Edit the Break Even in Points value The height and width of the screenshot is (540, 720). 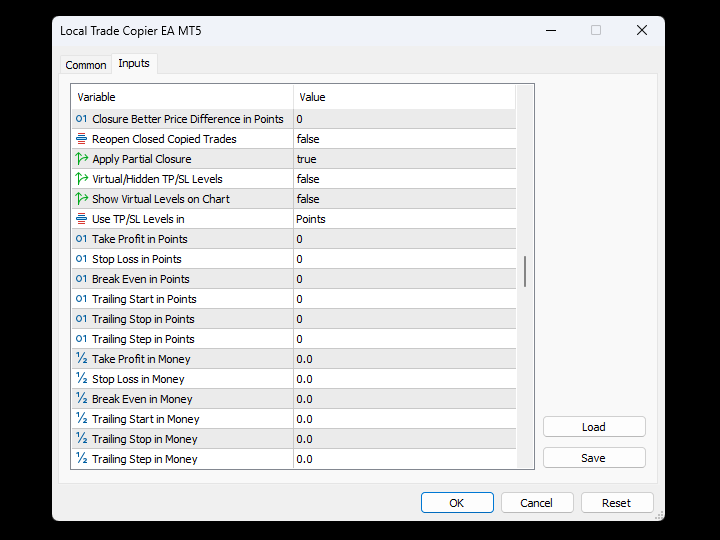click(405, 279)
